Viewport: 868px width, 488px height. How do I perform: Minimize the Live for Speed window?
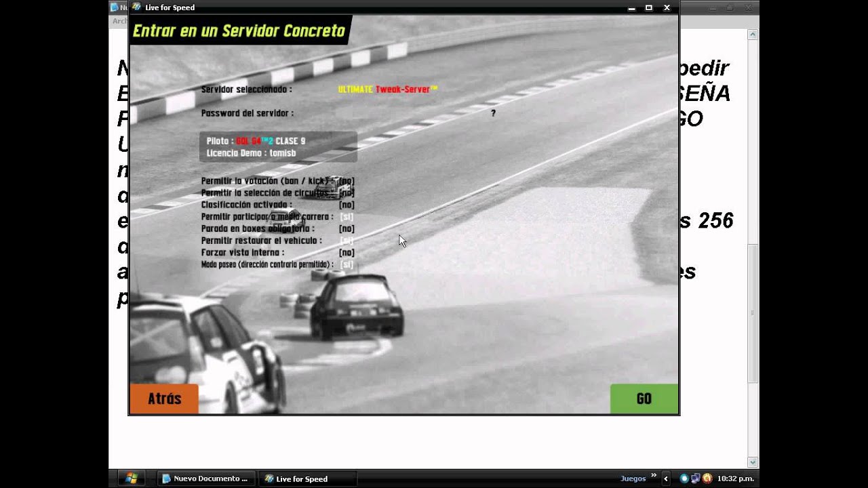click(631, 7)
